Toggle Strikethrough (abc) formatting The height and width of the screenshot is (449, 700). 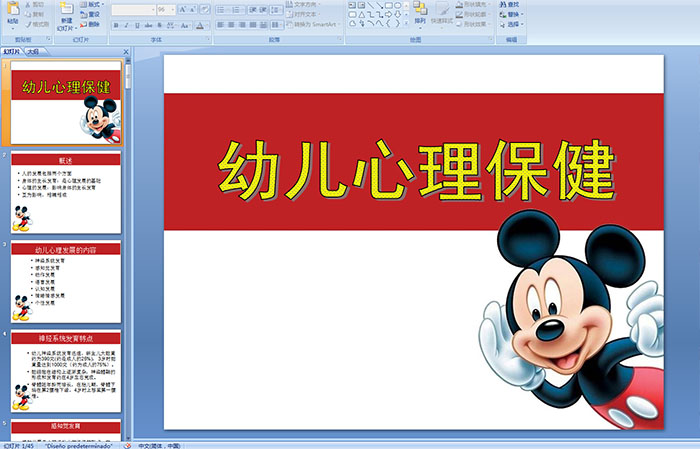(148, 25)
